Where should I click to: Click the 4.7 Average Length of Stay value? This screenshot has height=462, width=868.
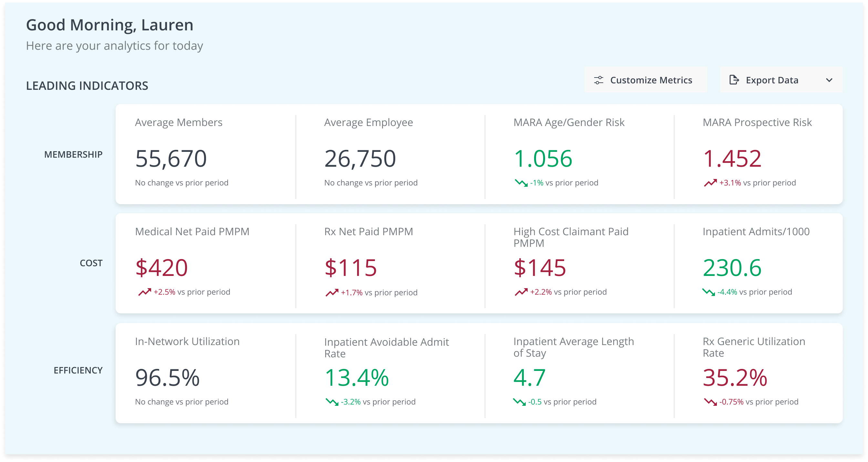point(529,378)
